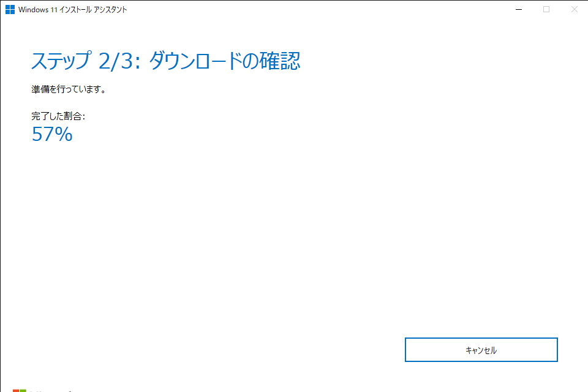The height and width of the screenshot is (392, 588).
Task: Click the 完了した割合: label
Action: click(x=58, y=116)
